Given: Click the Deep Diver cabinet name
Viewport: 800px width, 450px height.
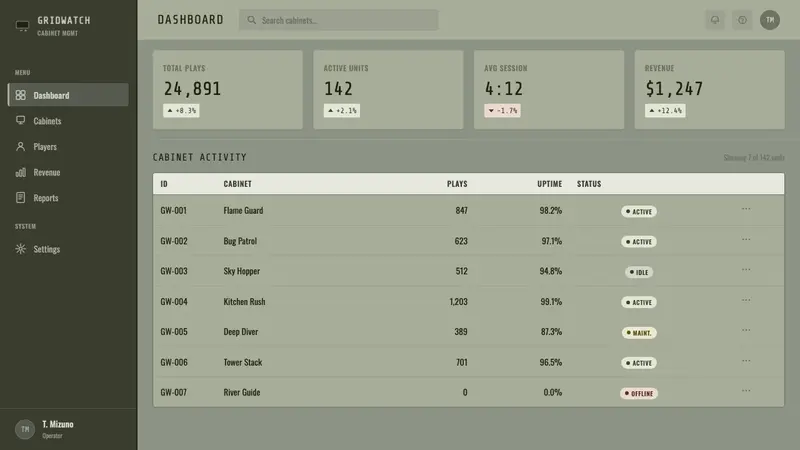Looking at the screenshot, I should [x=241, y=332].
